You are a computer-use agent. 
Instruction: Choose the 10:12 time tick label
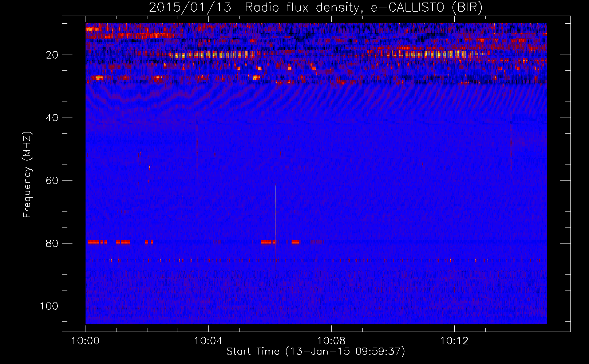(x=454, y=341)
